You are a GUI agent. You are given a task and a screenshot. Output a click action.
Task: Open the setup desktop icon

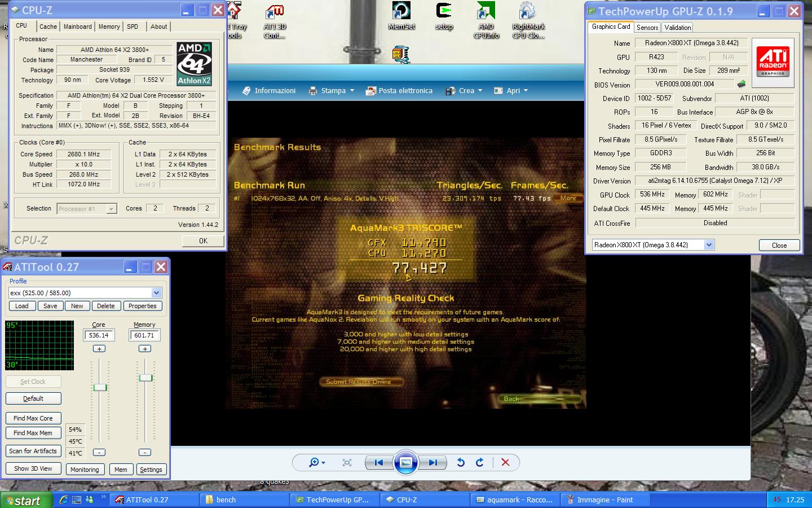pyautogui.click(x=444, y=16)
